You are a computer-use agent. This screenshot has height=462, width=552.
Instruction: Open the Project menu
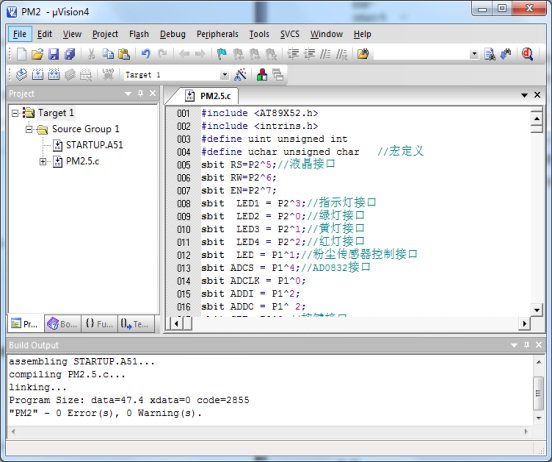point(105,34)
